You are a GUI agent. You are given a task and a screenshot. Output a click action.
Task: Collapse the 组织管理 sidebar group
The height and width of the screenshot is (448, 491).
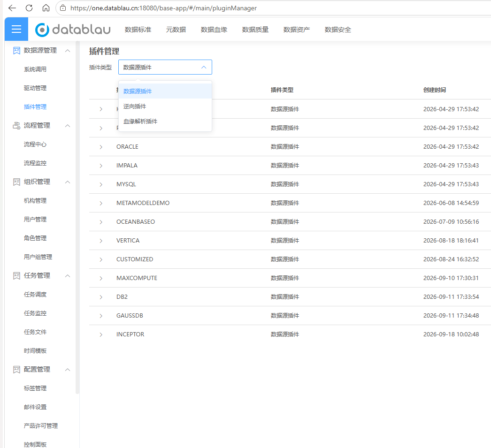click(68, 182)
